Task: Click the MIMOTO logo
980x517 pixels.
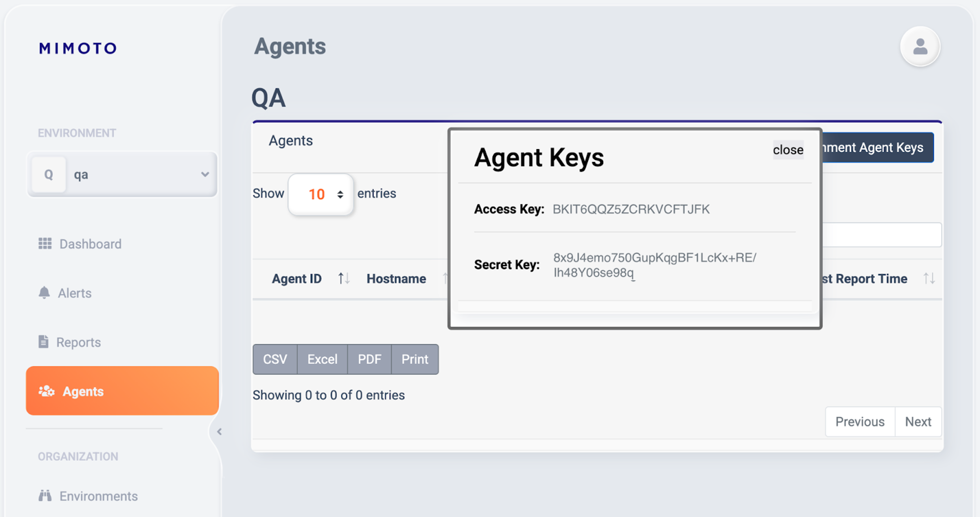Action: (78, 48)
